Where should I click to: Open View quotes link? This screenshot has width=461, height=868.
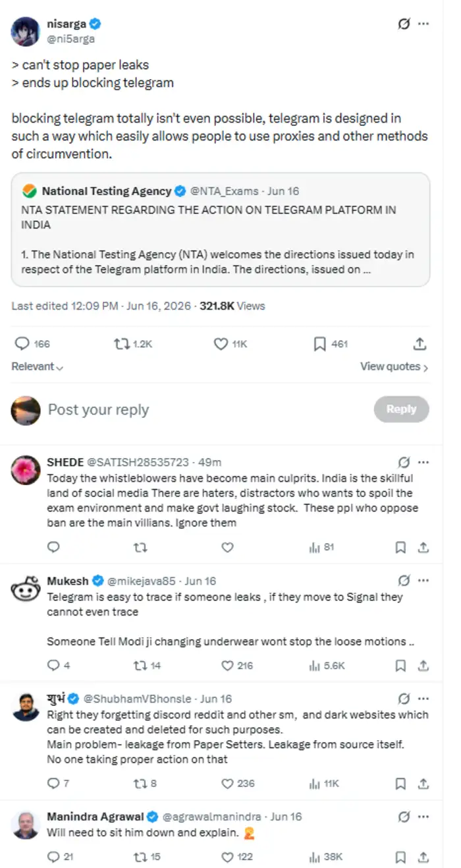click(x=394, y=366)
